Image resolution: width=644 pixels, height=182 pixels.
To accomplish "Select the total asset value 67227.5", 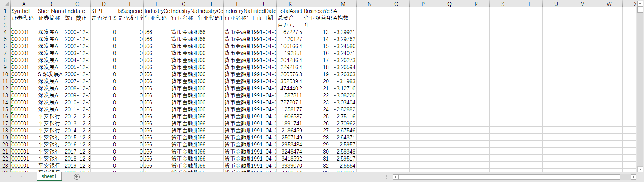I will click(x=290, y=32).
